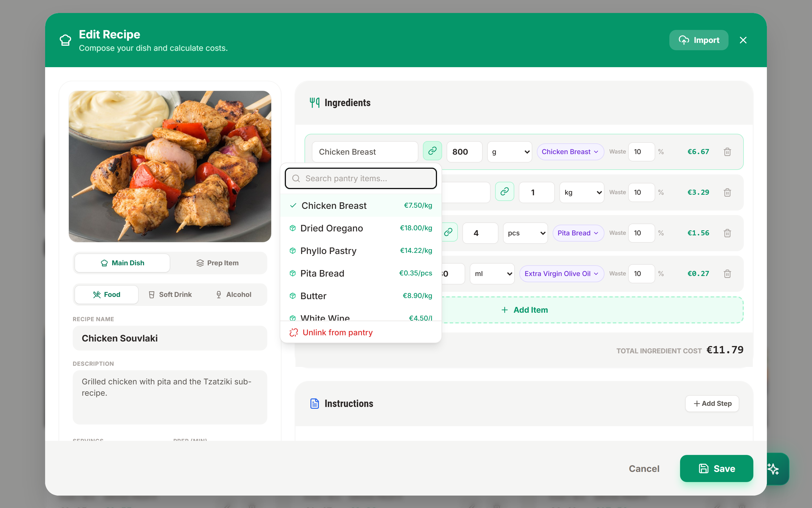
Task: Select Dried Oregano pantry item
Action: (361, 228)
